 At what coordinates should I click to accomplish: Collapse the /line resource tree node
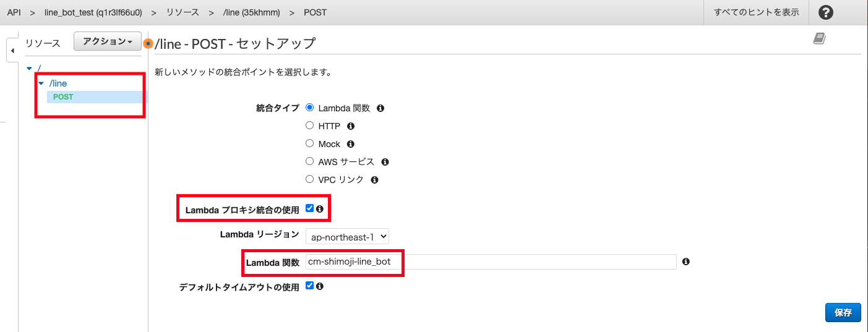coord(41,83)
